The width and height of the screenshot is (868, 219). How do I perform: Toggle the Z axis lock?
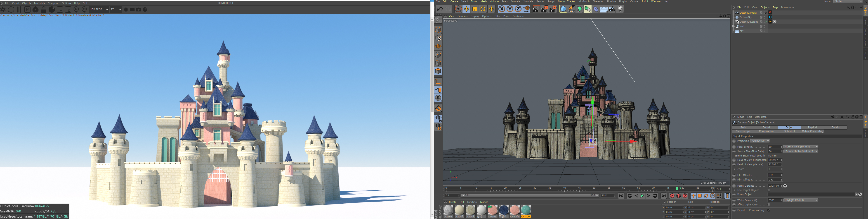[x=518, y=9]
